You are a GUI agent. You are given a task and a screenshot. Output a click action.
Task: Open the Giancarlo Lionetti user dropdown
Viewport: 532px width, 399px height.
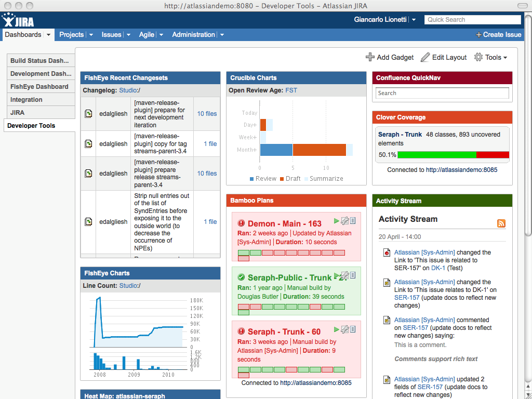414,20
